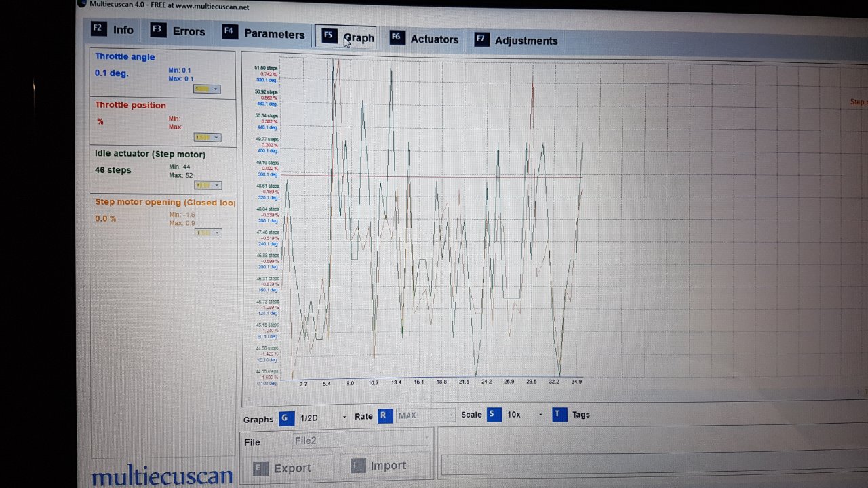868x488 pixels.
Task: Click the Export button
Action: 282,468
